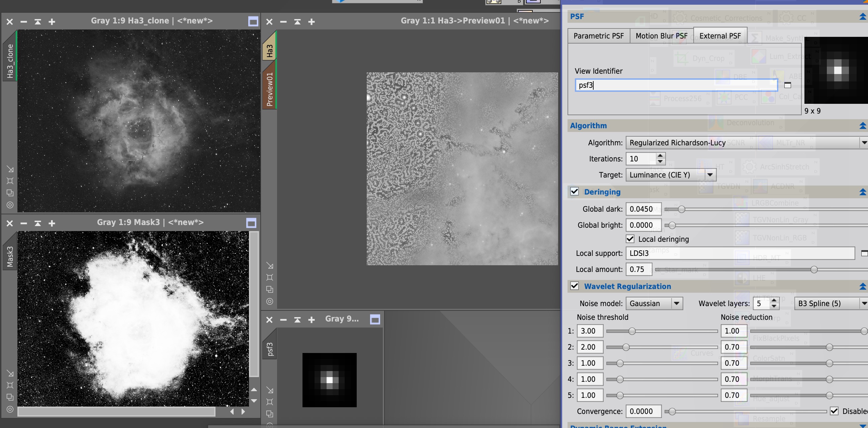Viewport: 868px width, 428px height.
Task: Click the scroll-up arrow in Mask3 window
Action: coord(254,389)
